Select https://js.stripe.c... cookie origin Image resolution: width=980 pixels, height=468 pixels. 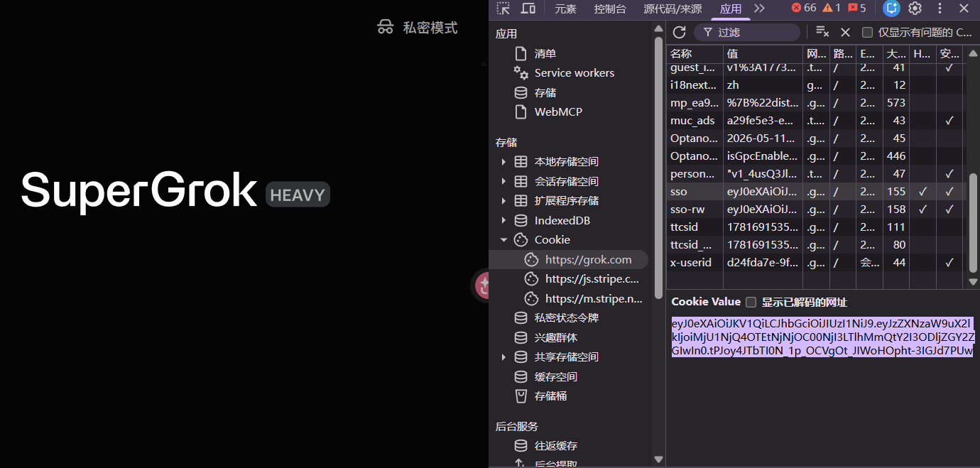click(x=592, y=279)
